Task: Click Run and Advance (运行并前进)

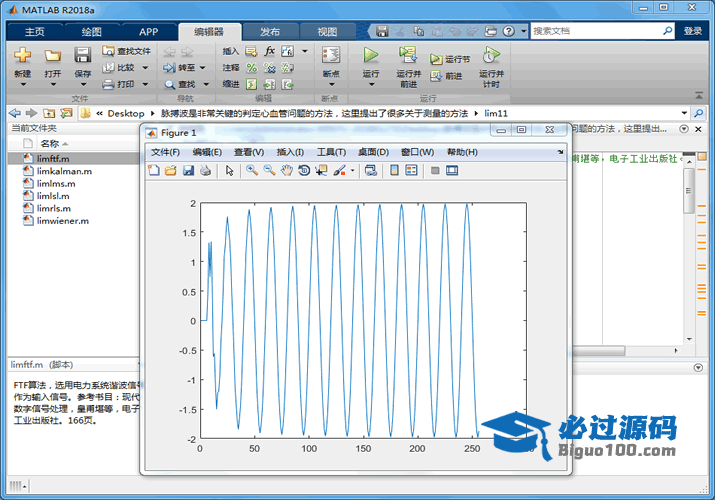Action: coord(408,65)
